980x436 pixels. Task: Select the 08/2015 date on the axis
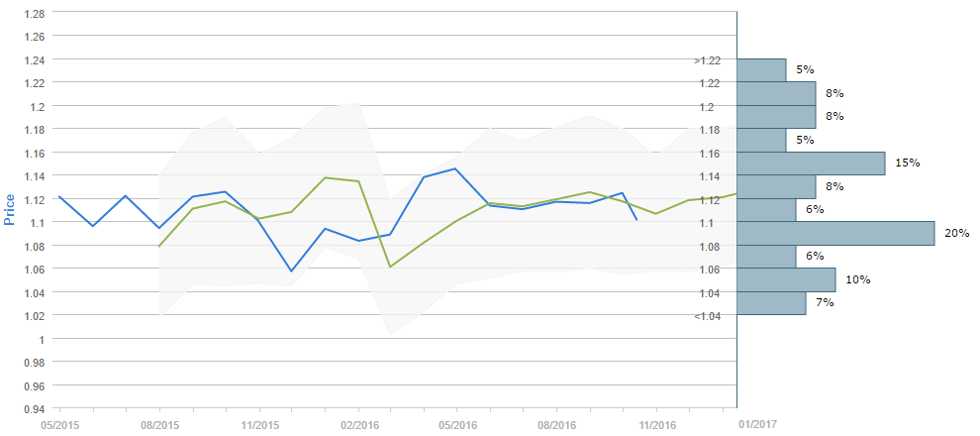159,424
